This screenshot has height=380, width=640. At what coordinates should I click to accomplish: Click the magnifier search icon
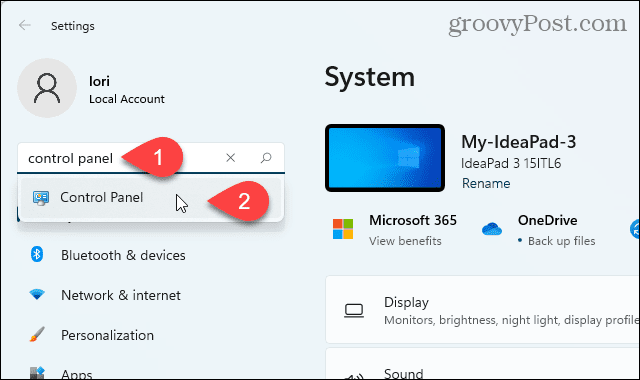266,158
